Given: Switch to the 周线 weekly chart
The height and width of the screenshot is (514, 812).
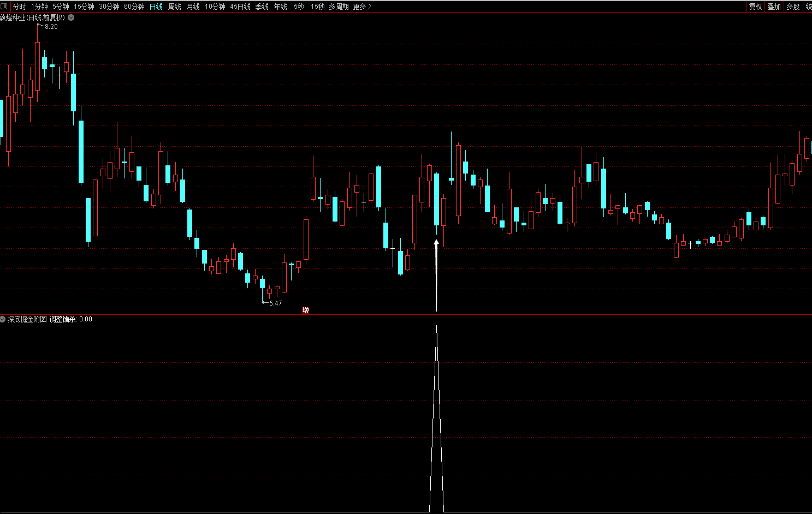Looking at the screenshot, I should pos(175,7).
